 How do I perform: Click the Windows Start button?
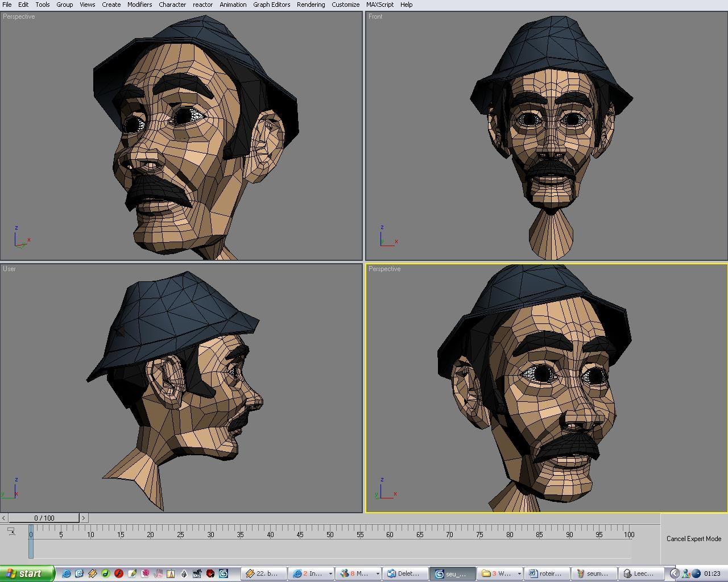click(26, 573)
